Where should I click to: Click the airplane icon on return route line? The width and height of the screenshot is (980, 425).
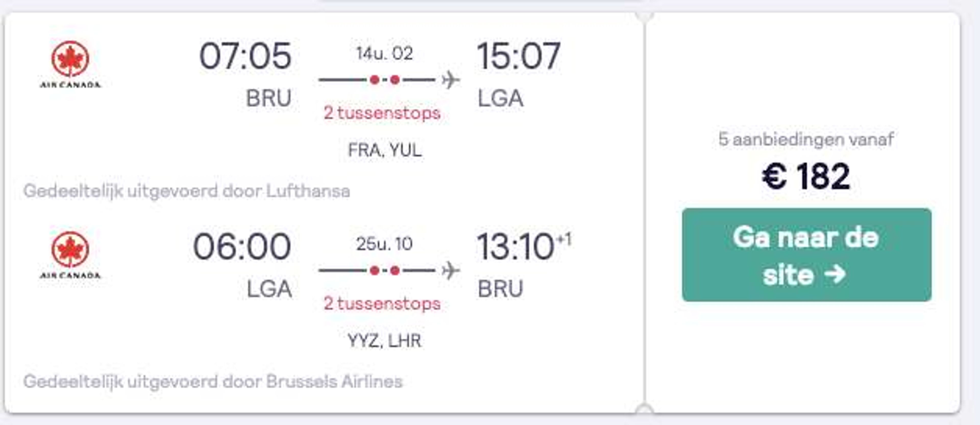pos(450,270)
